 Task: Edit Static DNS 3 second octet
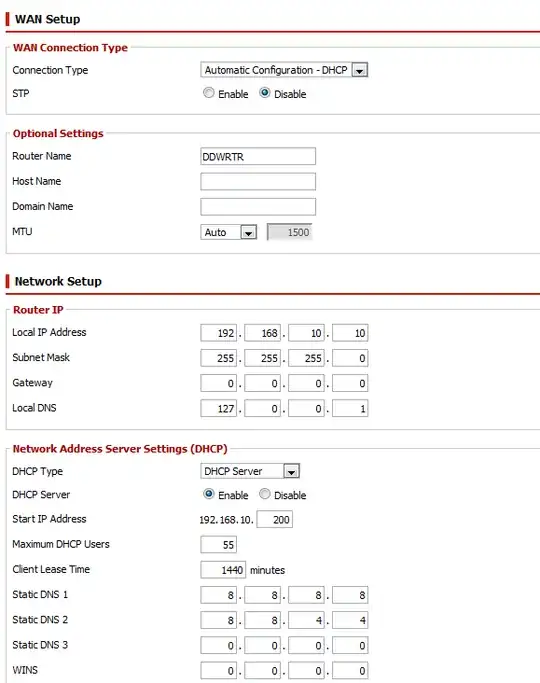[262, 646]
